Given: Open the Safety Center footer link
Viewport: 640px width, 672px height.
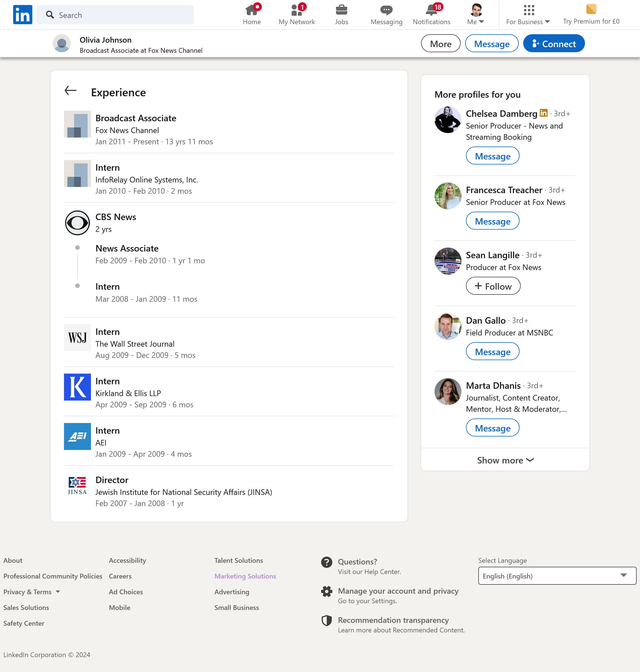Looking at the screenshot, I should pos(24,623).
